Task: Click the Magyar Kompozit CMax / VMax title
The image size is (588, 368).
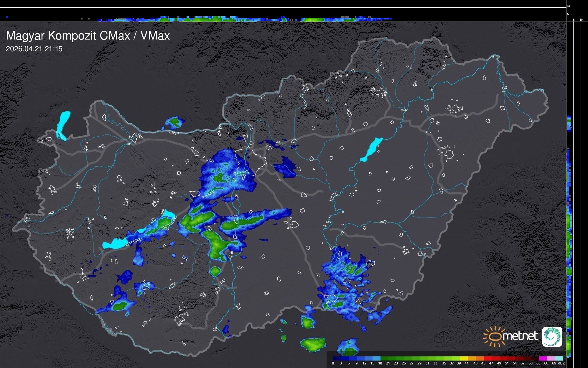Action: [88, 36]
